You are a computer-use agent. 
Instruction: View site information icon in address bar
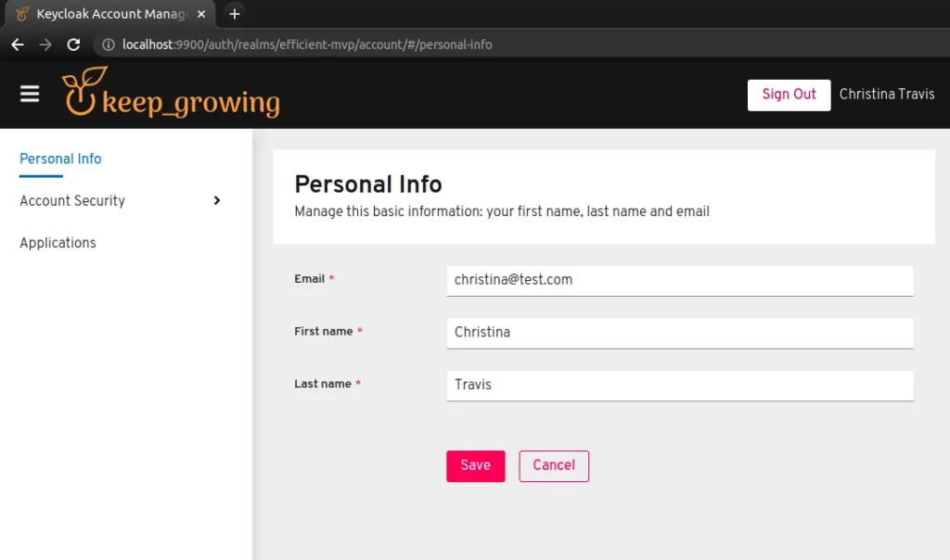tap(109, 45)
